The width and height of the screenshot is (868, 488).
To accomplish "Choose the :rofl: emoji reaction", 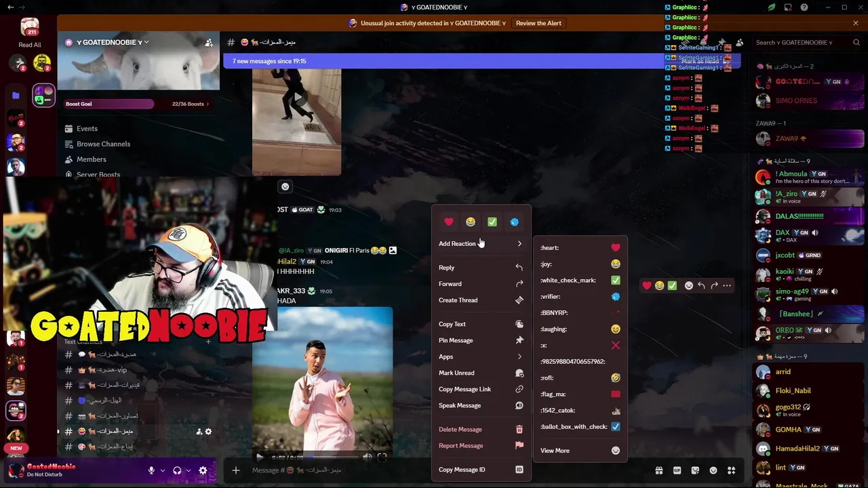I will click(x=580, y=378).
